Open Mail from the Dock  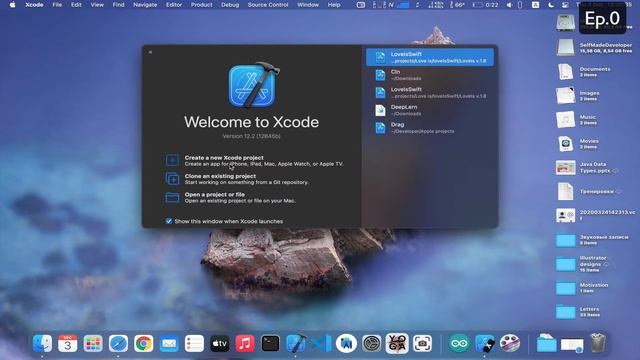point(169,344)
